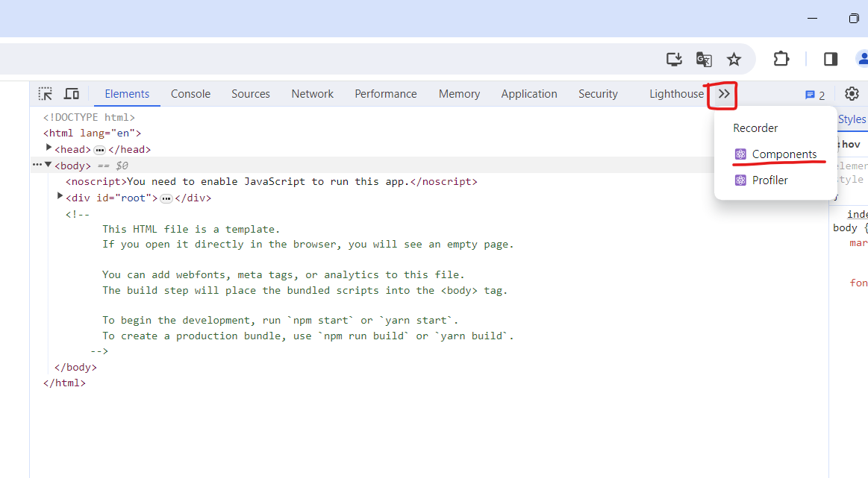Click the Google Translate toolbar icon
868x478 pixels.
tap(703, 59)
